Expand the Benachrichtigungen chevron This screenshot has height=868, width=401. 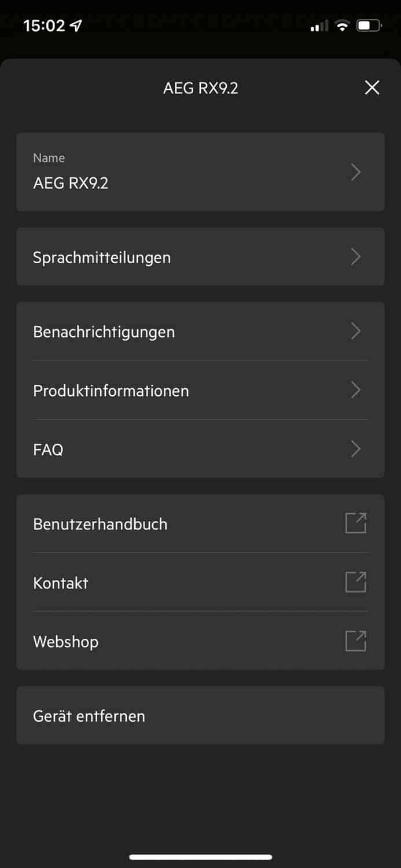[x=356, y=331]
